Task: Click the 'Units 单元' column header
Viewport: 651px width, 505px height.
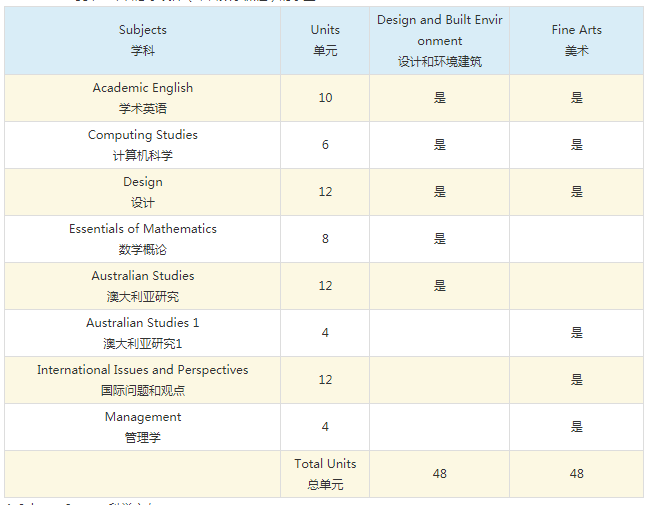Action: click(325, 40)
